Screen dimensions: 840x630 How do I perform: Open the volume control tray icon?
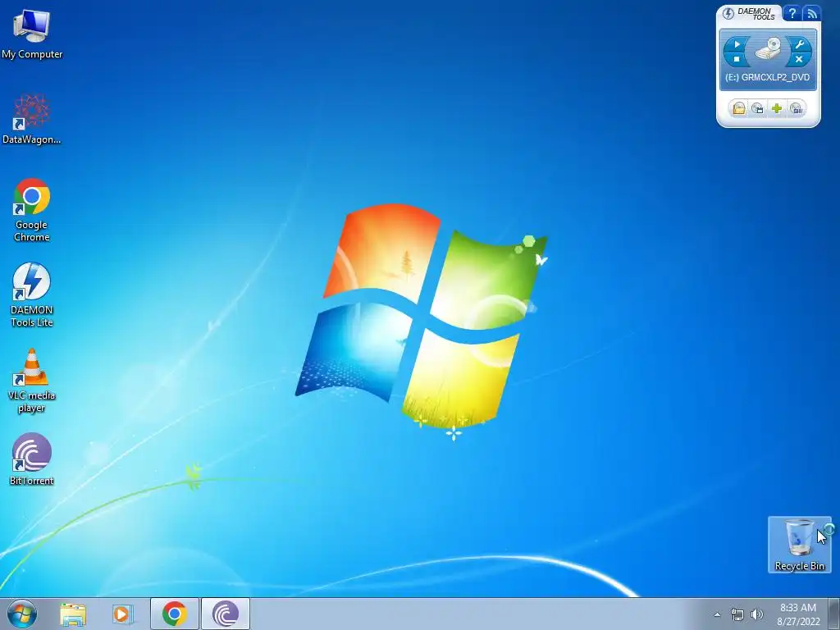click(756, 614)
